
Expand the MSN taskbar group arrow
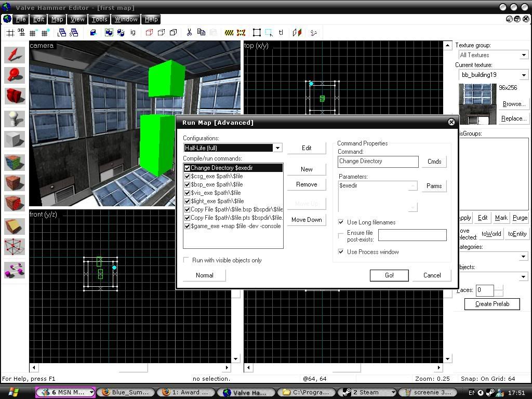tap(91, 393)
